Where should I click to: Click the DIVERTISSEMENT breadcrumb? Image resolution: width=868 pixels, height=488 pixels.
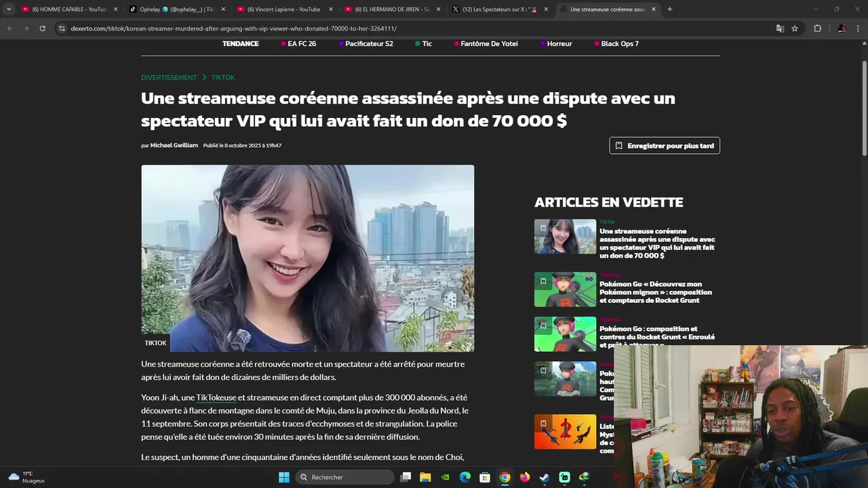coord(169,77)
